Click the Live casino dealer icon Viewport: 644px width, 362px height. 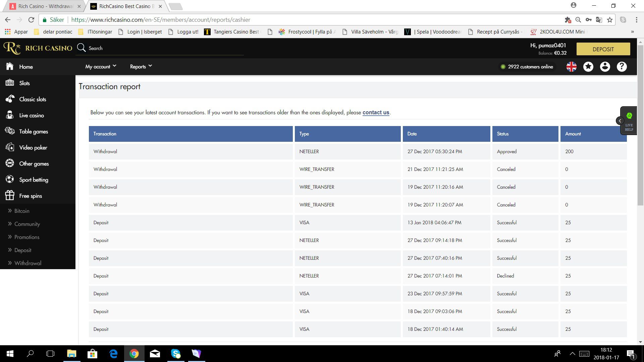pyautogui.click(x=10, y=115)
